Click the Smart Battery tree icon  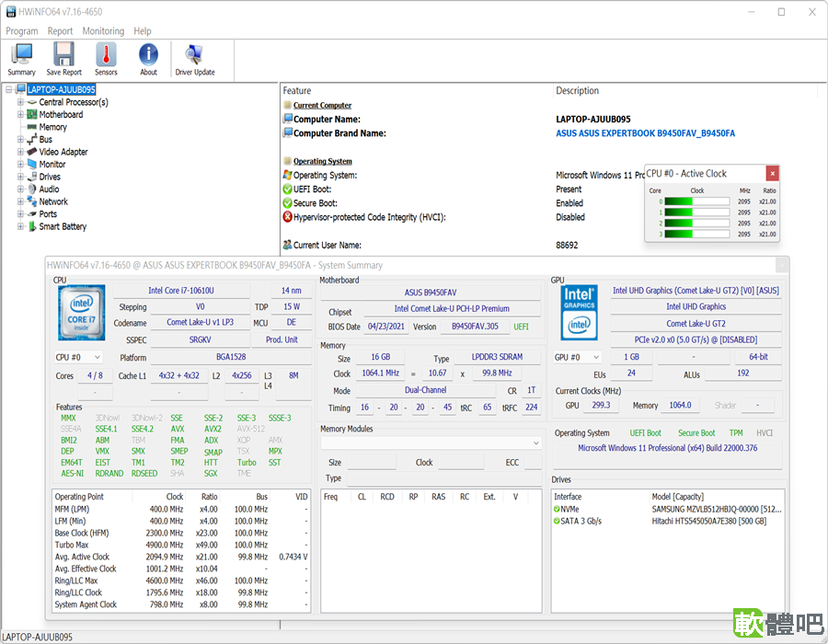coord(32,226)
